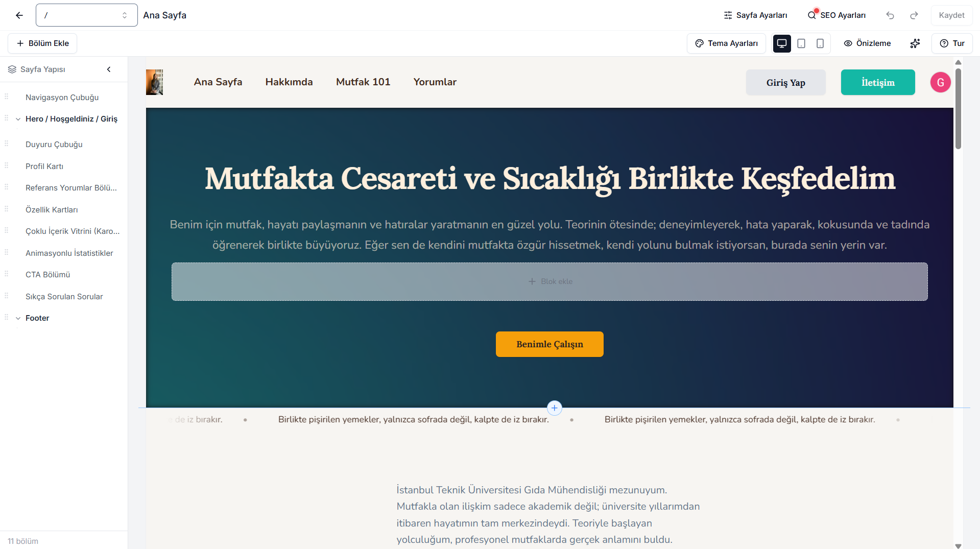Click Bölüm Ekle to add section
This screenshot has height=549, width=980.
[x=42, y=43]
